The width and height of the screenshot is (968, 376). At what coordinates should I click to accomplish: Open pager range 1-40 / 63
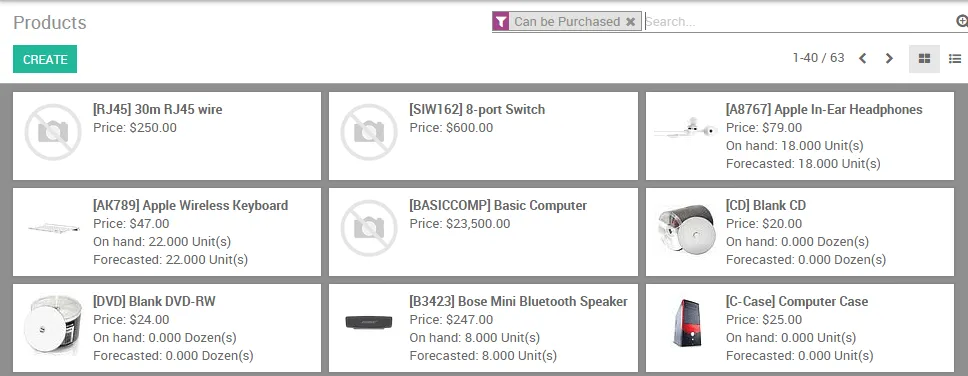(x=818, y=58)
